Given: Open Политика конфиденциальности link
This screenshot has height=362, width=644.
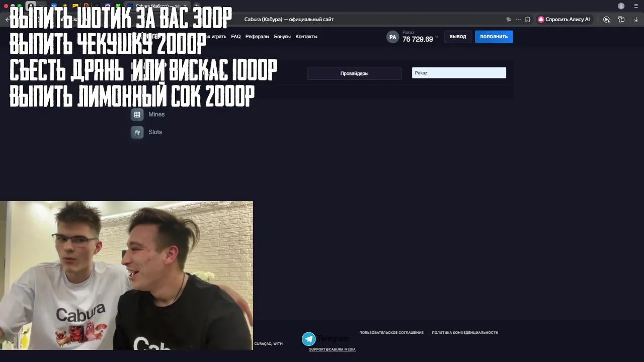Looking at the screenshot, I should pos(465,332).
